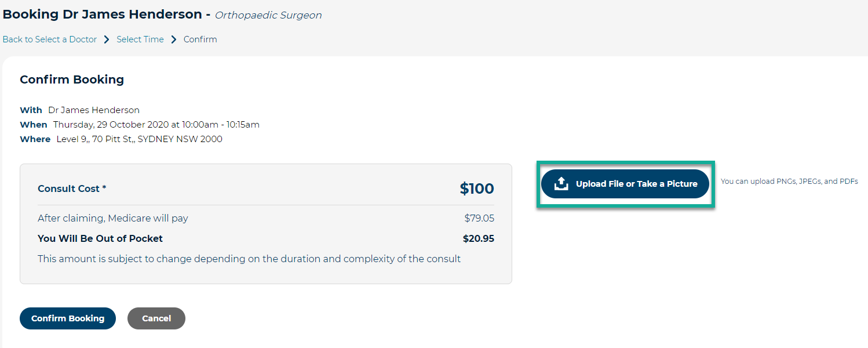This screenshot has height=348, width=868.
Task: Click the appointment date and time text
Action: (156, 125)
